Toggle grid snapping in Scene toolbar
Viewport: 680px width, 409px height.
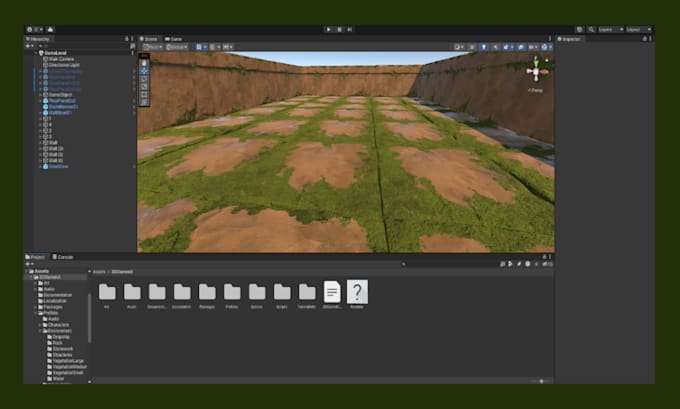click(214, 47)
